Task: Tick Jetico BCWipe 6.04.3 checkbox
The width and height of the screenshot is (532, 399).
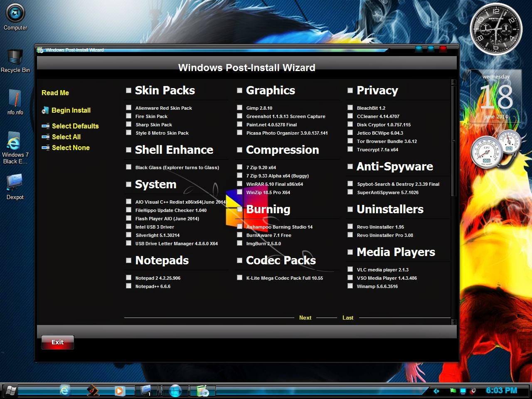Action: coord(350,133)
